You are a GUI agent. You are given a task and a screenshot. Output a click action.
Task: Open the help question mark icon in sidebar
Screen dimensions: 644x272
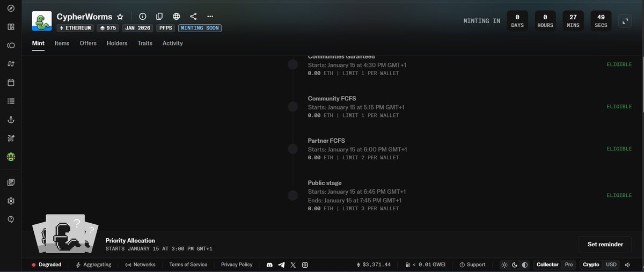point(11,219)
